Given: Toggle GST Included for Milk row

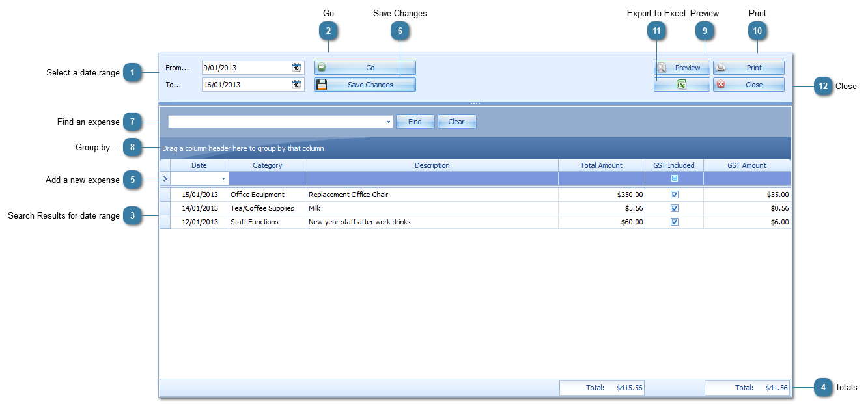Looking at the screenshot, I should [675, 208].
